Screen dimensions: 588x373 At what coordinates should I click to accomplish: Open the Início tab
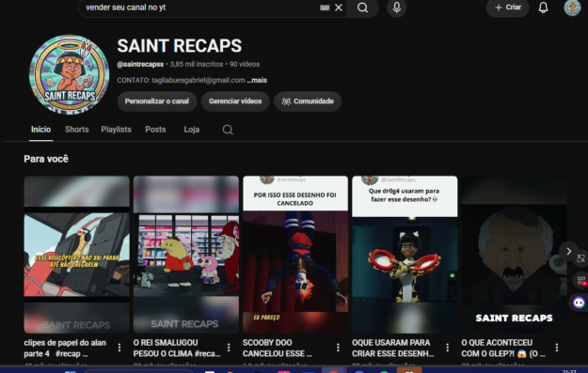[x=40, y=130]
